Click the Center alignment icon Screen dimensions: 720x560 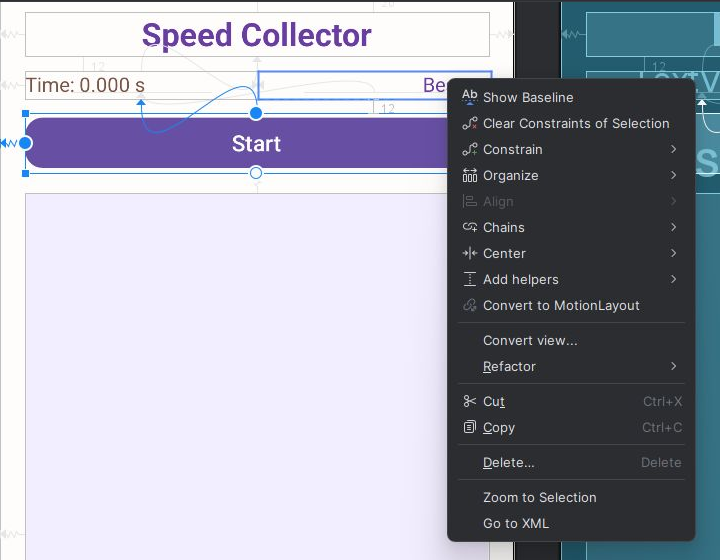point(469,253)
